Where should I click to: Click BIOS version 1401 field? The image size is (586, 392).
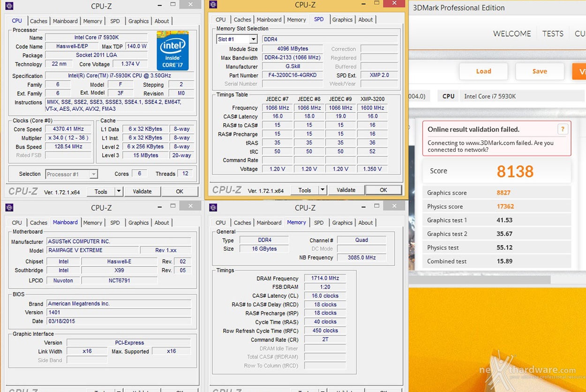tap(119, 312)
